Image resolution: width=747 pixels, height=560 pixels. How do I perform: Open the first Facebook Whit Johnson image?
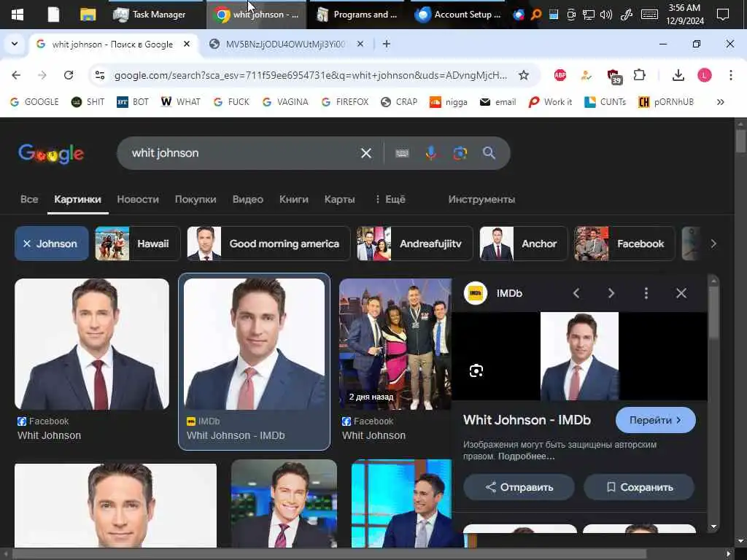coord(91,344)
